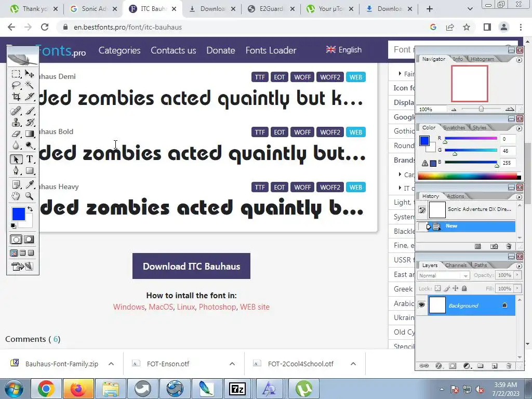532x399 pixels.
Task: Create new layer icon in Layers panel
Action: 495,366
